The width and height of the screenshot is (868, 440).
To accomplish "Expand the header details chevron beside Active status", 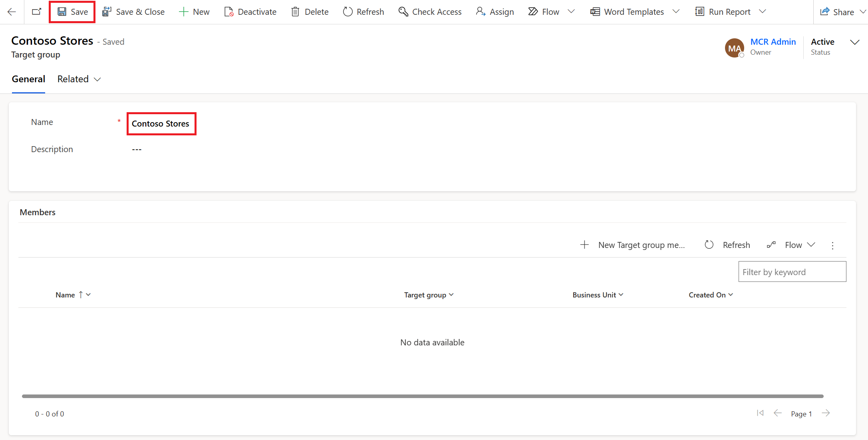I will coord(854,42).
